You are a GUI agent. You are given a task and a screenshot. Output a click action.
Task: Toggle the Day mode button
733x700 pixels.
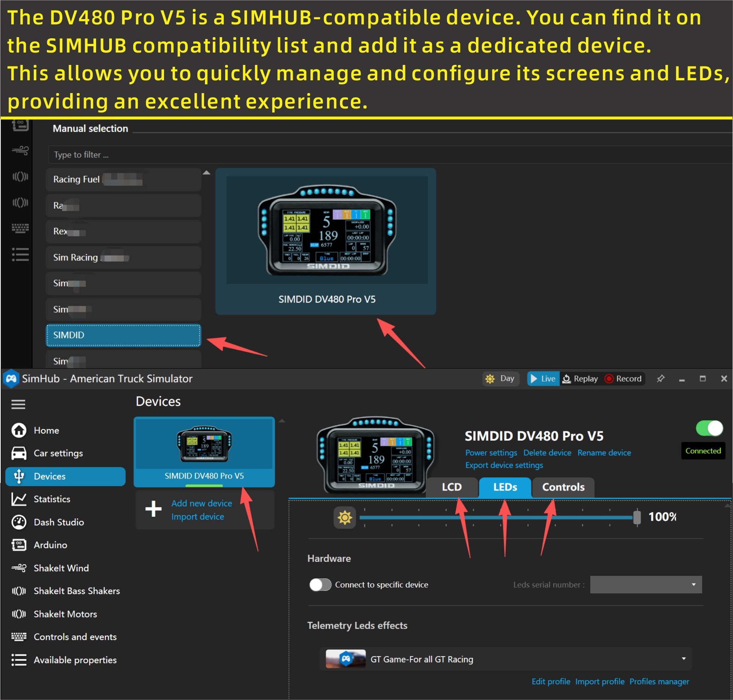coord(501,379)
